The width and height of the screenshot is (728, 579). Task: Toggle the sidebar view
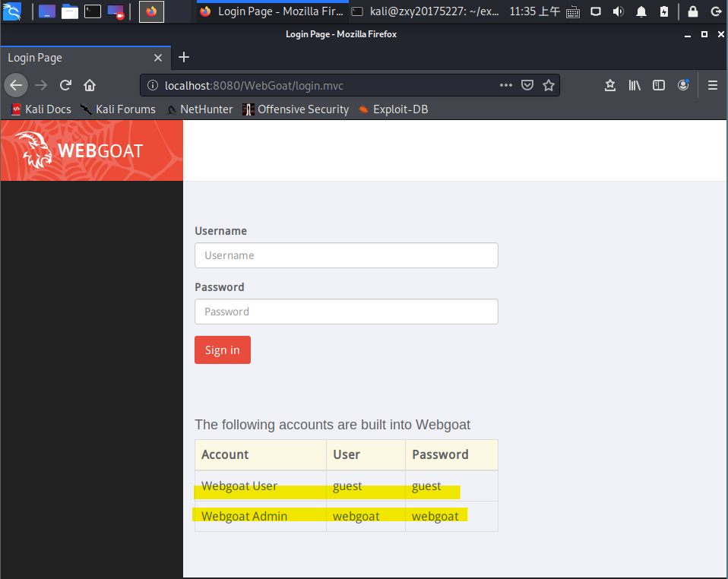(659, 85)
